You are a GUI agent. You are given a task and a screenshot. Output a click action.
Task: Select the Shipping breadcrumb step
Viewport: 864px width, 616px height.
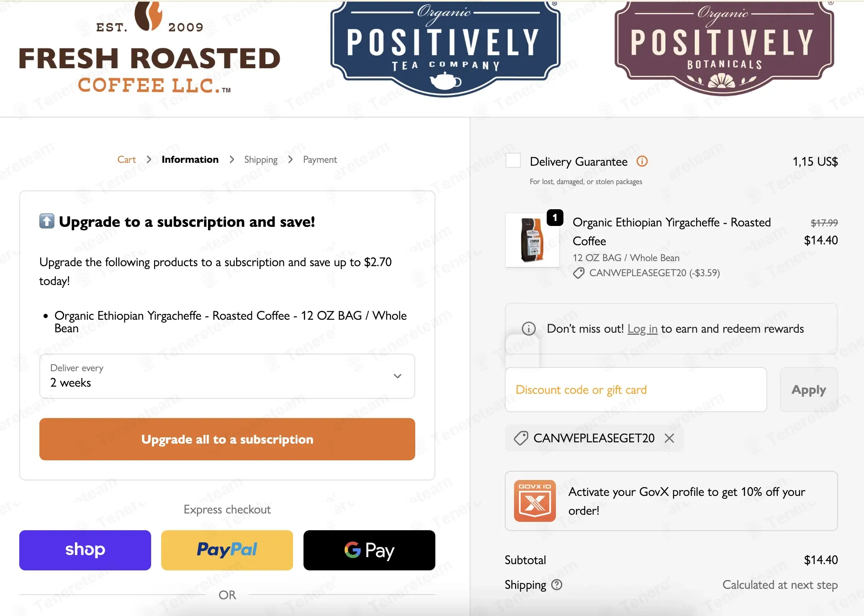[261, 159]
